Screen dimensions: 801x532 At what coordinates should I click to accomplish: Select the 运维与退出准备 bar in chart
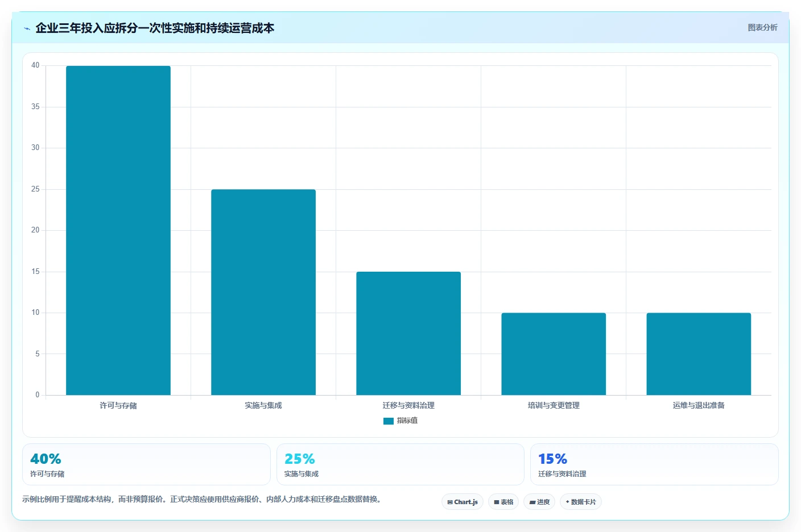699,354
